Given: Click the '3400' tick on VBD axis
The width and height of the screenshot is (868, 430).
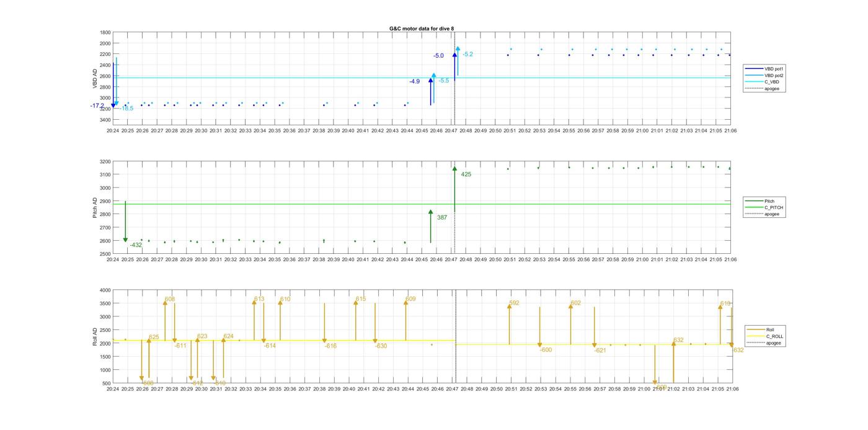Looking at the screenshot, I should coord(105,120).
